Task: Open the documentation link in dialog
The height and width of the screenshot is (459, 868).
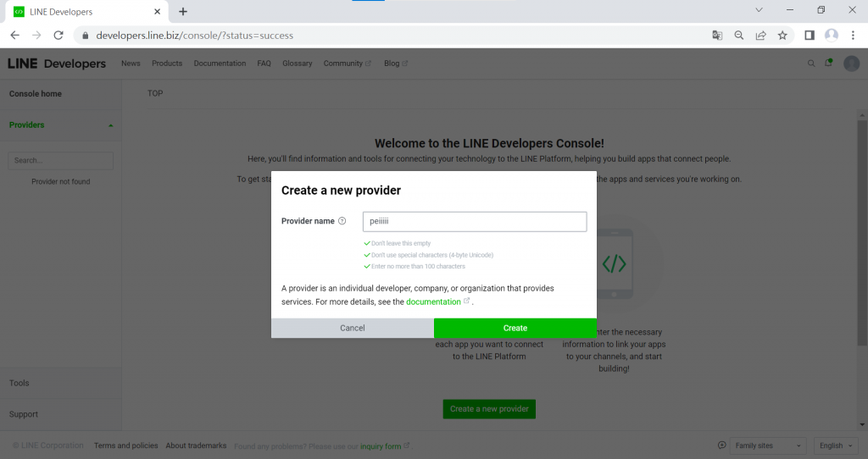Action: click(x=433, y=302)
